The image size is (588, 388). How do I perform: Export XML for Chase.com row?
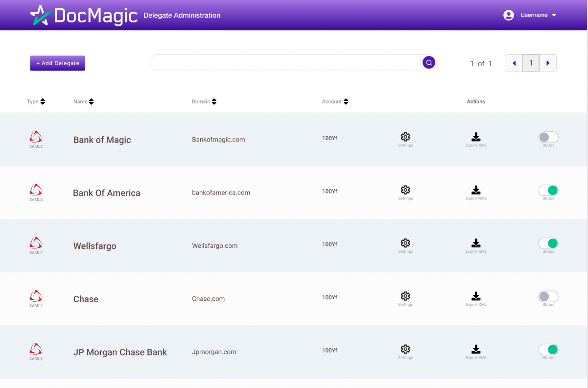pyautogui.click(x=476, y=296)
